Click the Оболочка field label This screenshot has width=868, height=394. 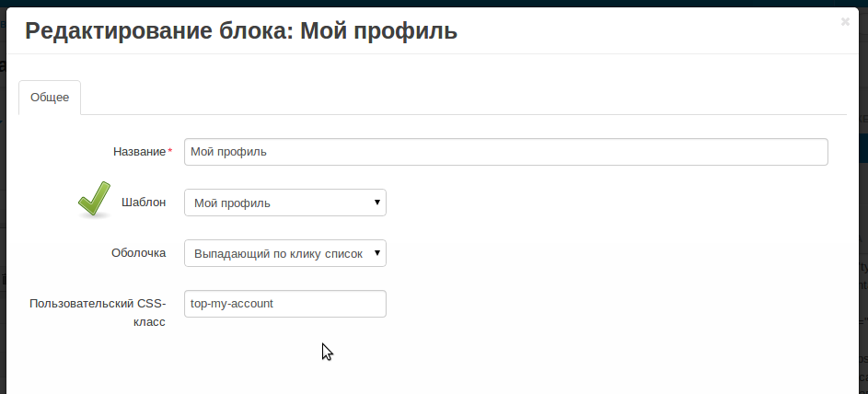[x=138, y=253]
